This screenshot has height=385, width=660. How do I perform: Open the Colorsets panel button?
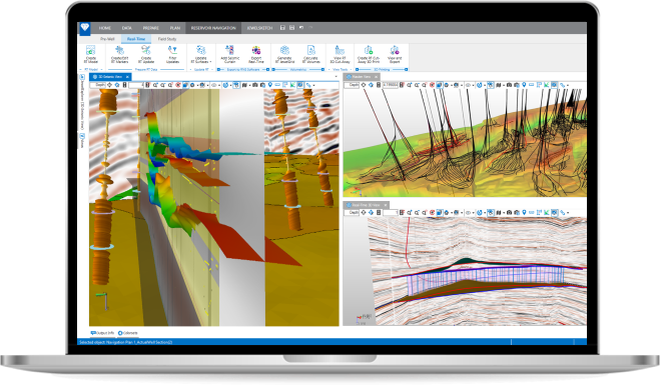click(x=128, y=333)
